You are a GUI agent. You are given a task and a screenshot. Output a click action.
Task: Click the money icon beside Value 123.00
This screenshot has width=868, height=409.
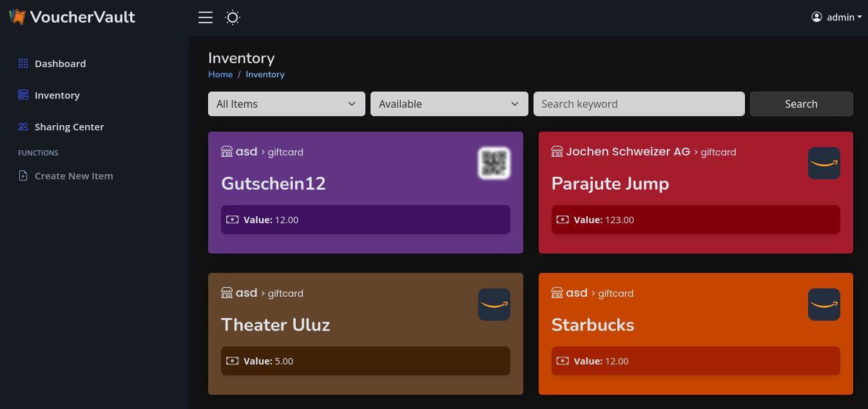point(563,220)
